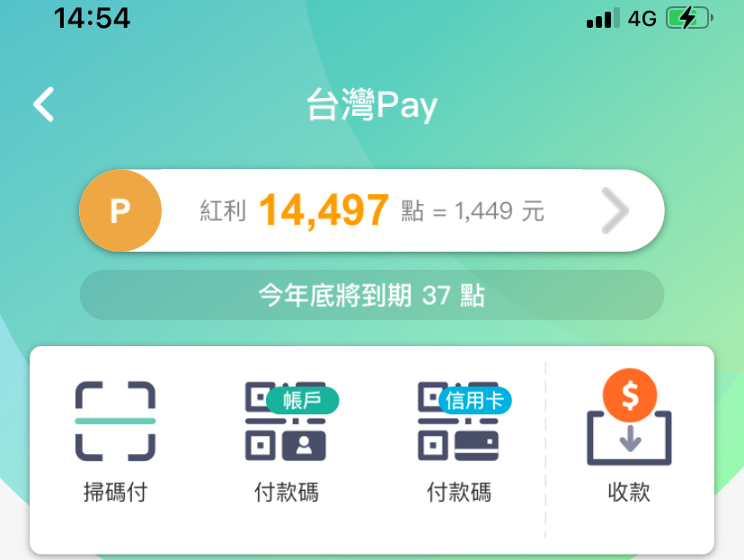Select the 掃碼付 label
744x560 pixels.
116,492
